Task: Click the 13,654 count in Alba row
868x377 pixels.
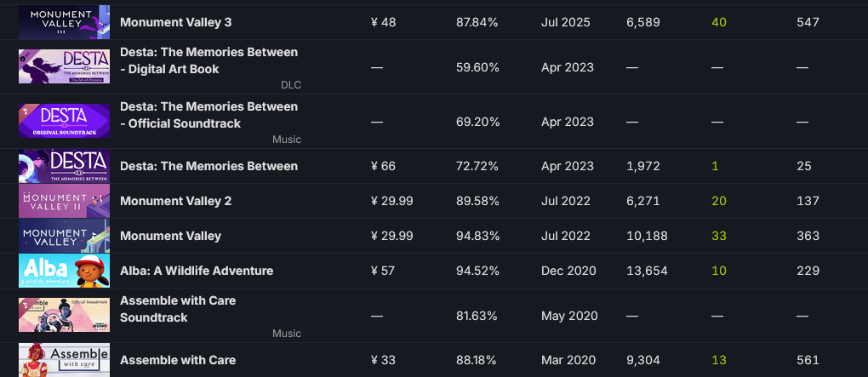Action: point(647,271)
